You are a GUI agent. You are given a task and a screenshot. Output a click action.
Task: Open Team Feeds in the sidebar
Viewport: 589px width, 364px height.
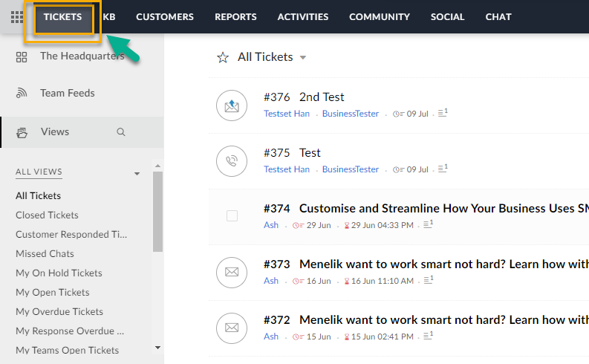coord(68,93)
